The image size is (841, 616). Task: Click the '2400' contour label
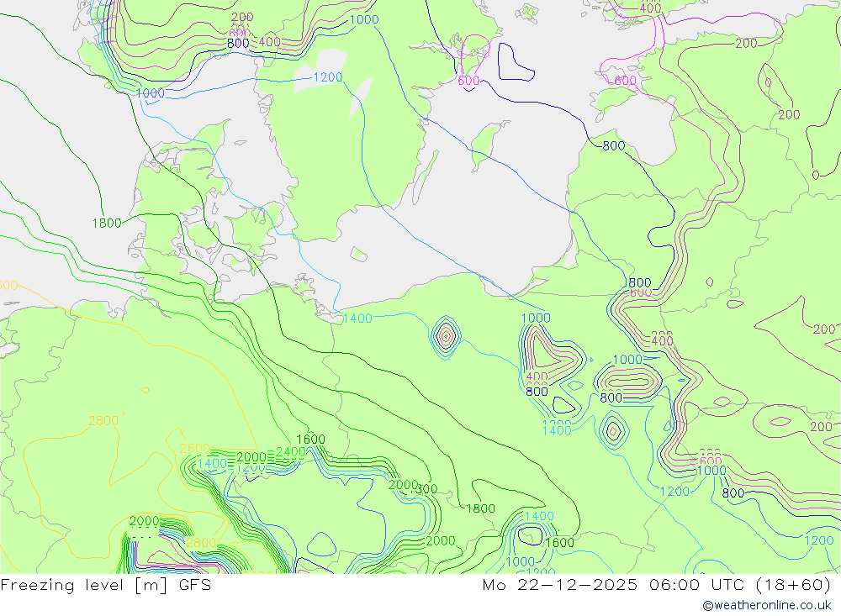tap(291, 452)
